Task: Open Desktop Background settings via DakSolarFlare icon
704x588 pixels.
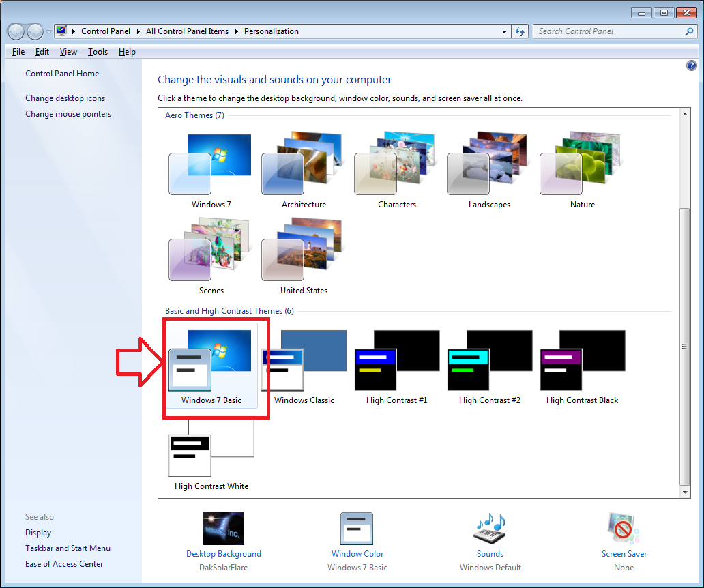Action: [x=223, y=529]
